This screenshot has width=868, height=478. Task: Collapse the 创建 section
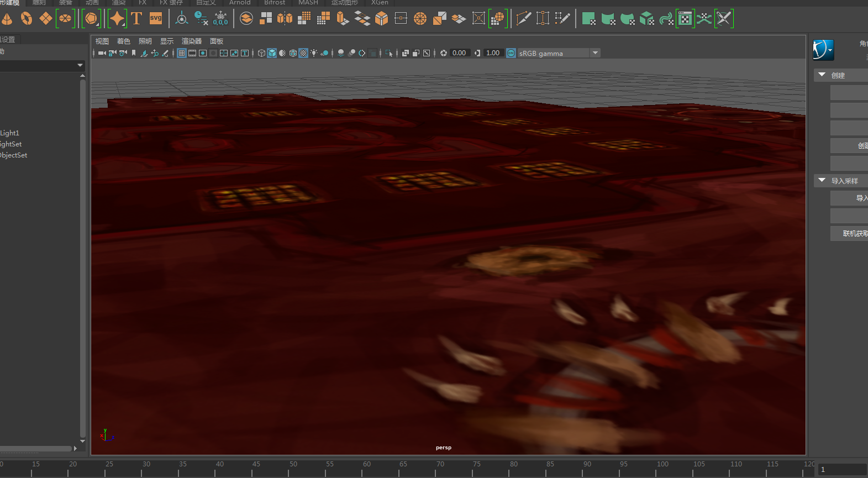coord(822,75)
